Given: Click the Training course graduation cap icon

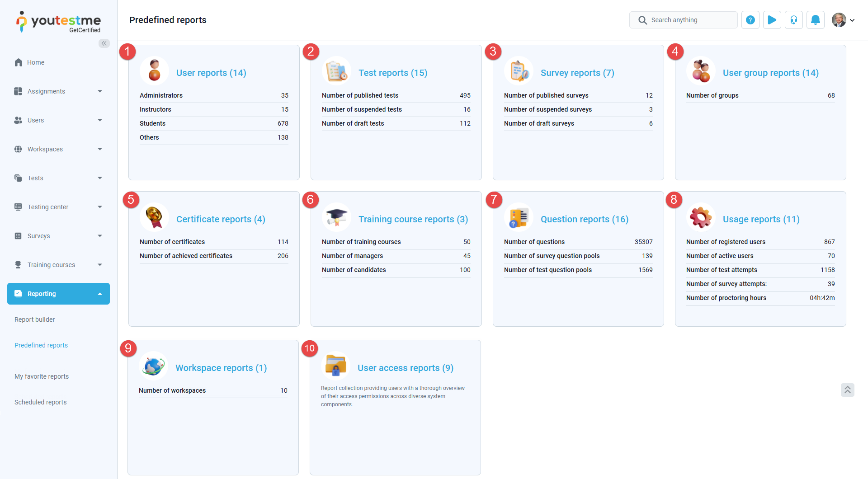Looking at the screenshot, I should click(337, 217).
